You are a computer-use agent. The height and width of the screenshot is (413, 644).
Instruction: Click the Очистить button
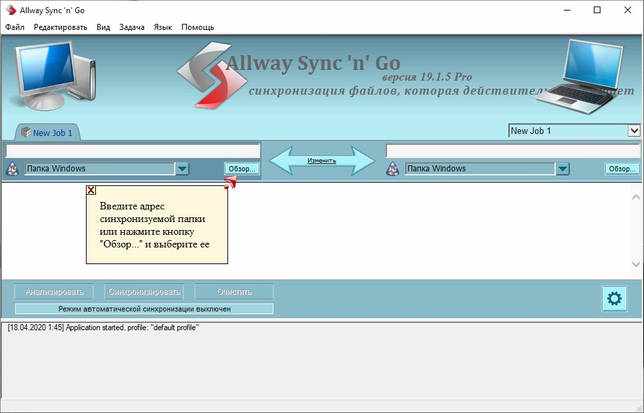point(234,292)
